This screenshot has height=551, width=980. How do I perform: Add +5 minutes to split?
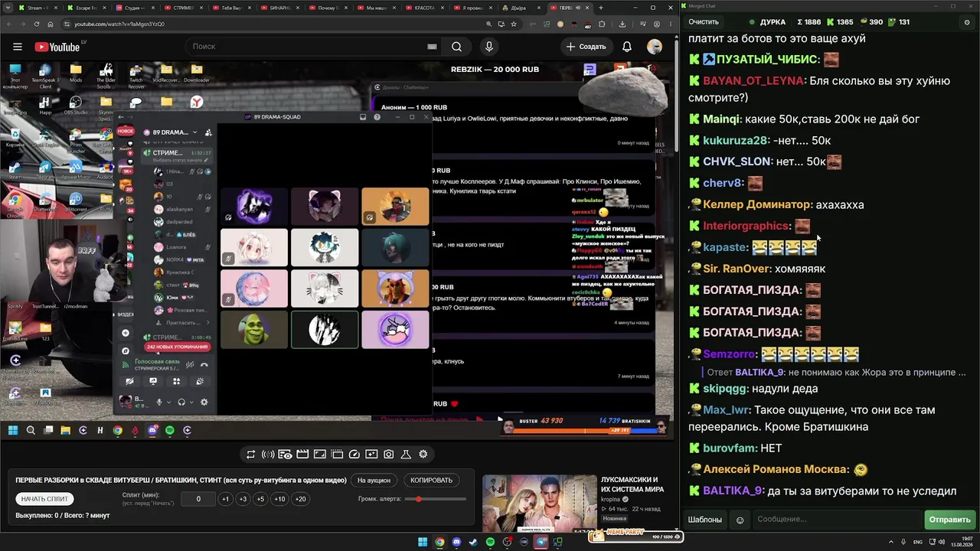[260, 499]
